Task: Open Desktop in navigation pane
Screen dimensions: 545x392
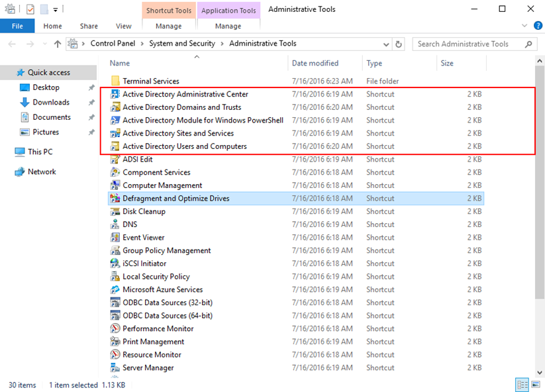Action: tap(46, 87)
